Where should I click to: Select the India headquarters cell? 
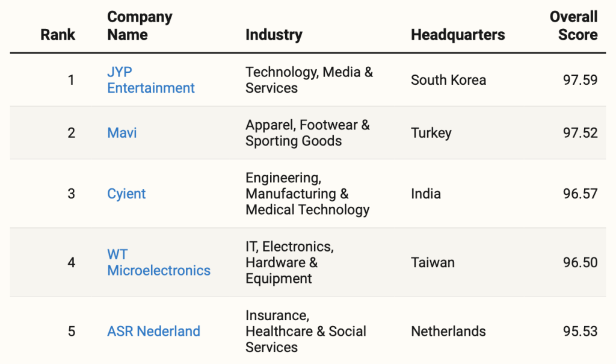coord(425,194)
